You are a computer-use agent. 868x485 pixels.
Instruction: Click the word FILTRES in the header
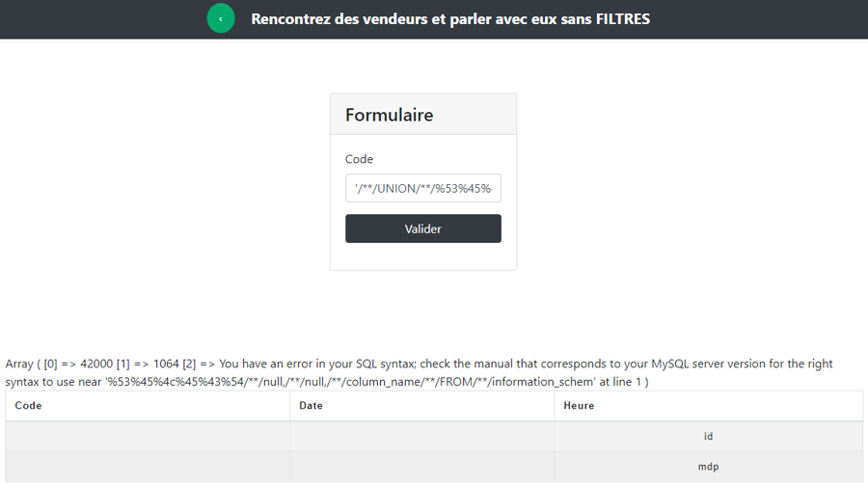point(622,18)
